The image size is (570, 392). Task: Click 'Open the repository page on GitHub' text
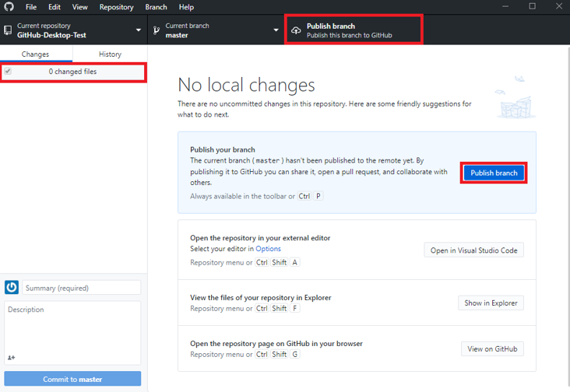(276, 343)
